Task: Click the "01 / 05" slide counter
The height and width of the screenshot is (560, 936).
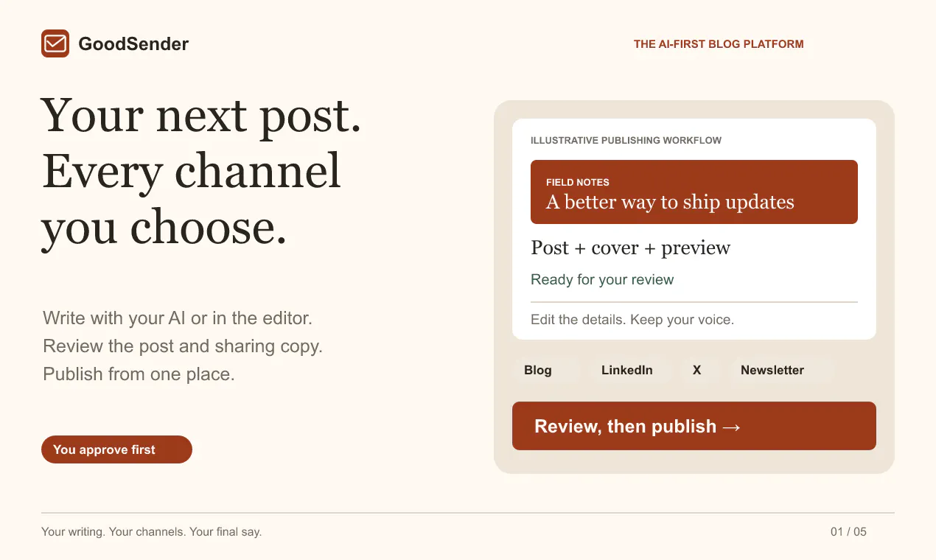Action: point(848,531)
